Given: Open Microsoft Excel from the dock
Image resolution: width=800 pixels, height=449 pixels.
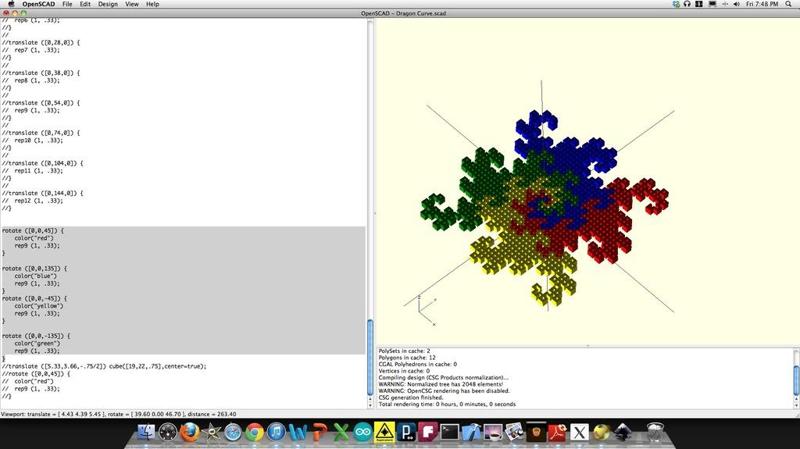Looking at the screenshot, I should pyautogui.click(x=341, y=433).
